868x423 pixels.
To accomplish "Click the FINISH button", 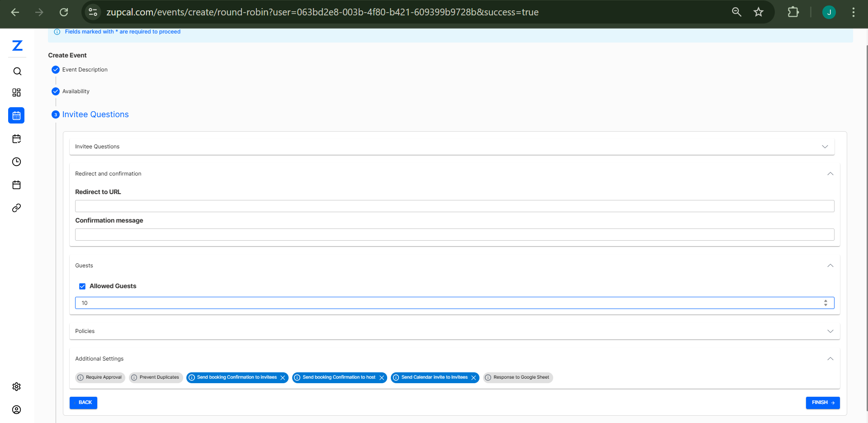I will (822, 403).
